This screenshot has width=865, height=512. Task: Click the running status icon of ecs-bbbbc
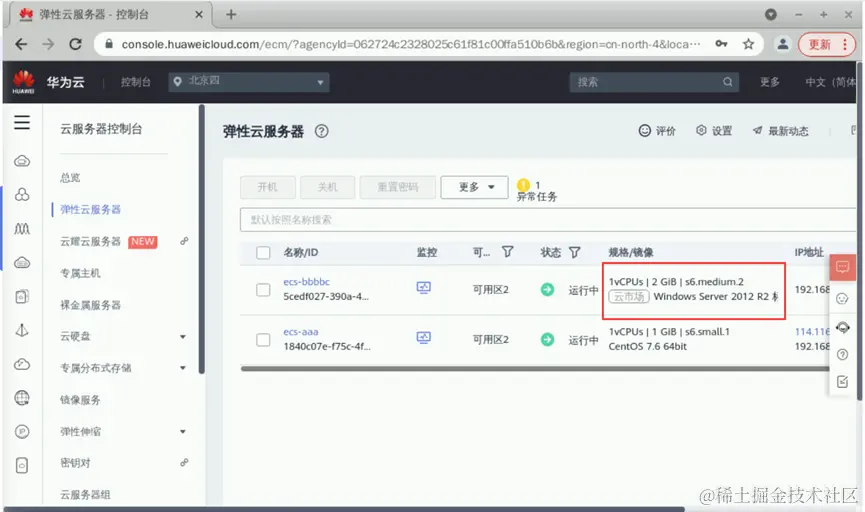tap(547, 290)
